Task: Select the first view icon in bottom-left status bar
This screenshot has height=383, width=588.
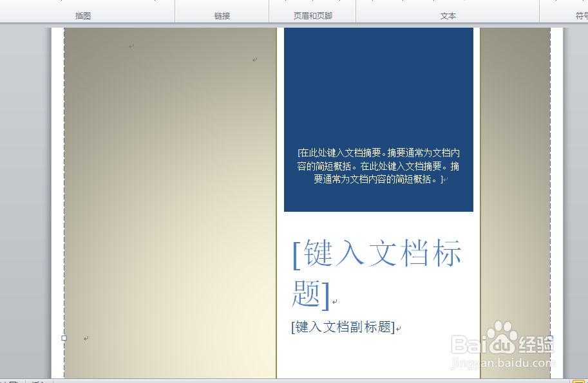Action: click(5, 381)
